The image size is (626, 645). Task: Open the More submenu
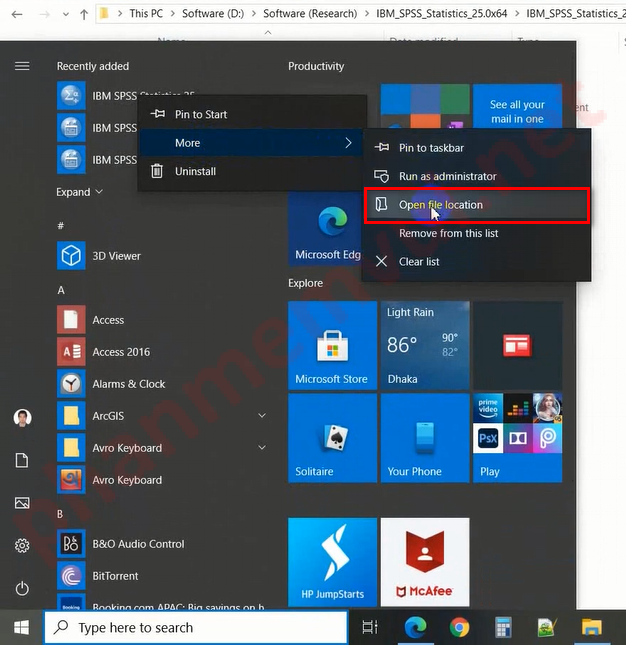(251, 143)
